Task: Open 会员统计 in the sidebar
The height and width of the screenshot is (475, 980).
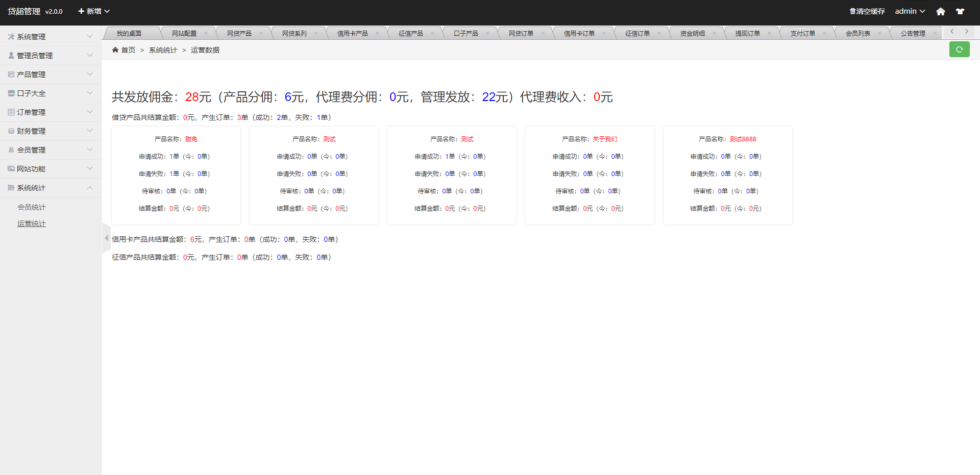Action: tap(32, 207)
